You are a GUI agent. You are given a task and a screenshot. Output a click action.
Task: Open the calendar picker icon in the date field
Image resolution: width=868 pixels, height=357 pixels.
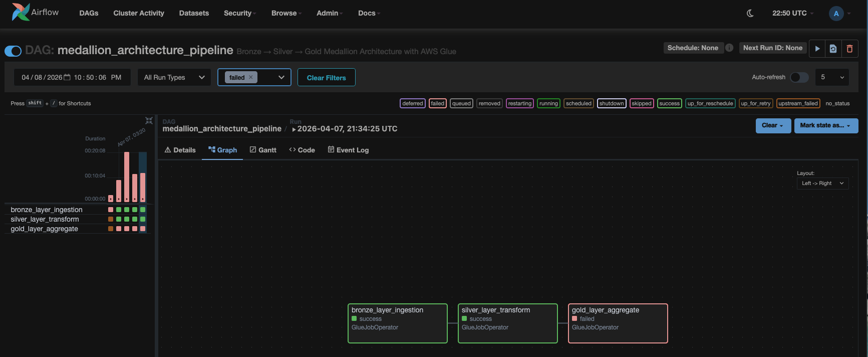point(67,77)
